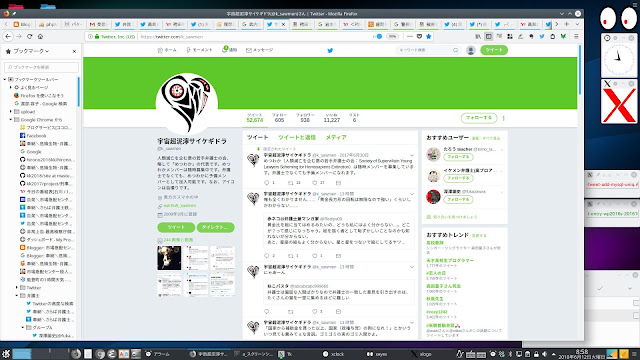
Task: Collapse the ブックマークツールバー folder
Action: [x=5, y=80]
